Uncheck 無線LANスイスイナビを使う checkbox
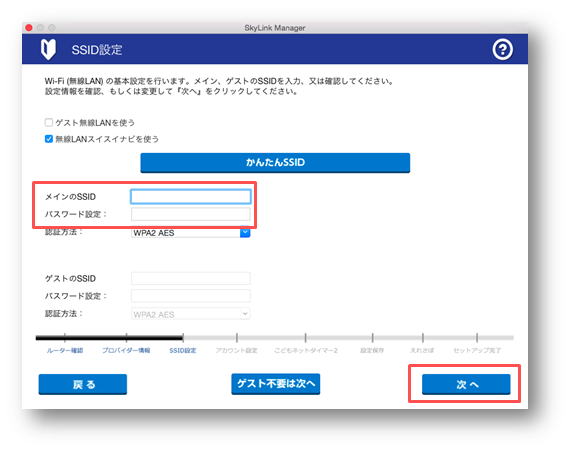This screenshot has width=570, height=451. point(49,139)
